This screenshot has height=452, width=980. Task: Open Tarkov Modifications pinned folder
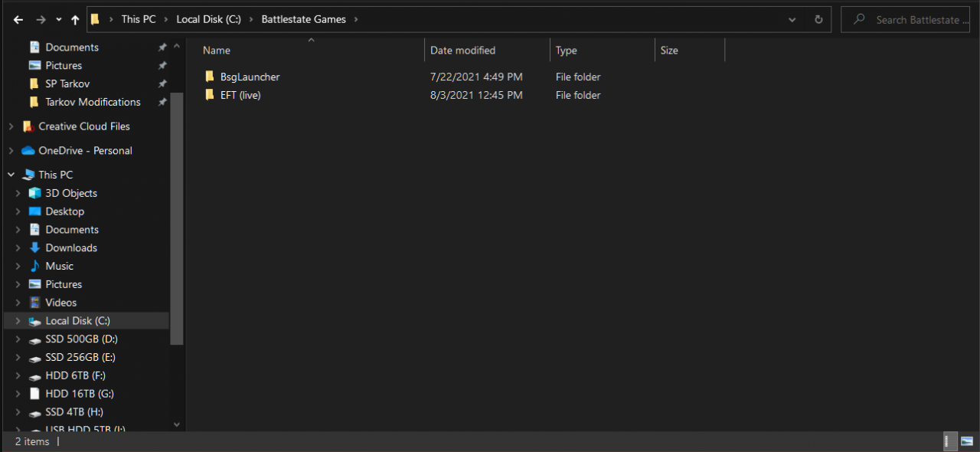tap(93, 102)
